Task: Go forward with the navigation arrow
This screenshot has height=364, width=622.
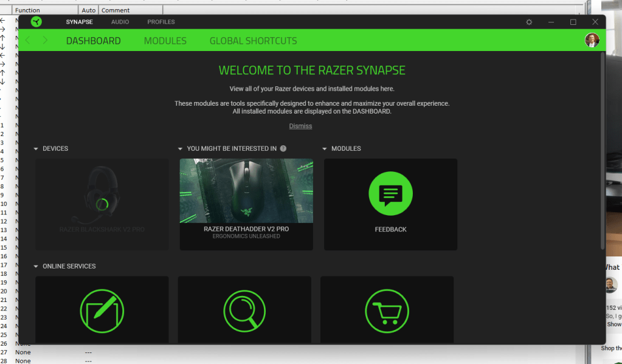Action: [45, 40]
